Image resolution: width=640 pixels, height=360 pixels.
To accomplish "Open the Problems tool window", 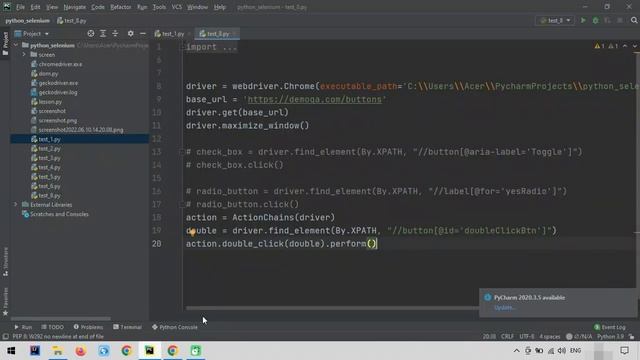I will (x=88, y=327).
